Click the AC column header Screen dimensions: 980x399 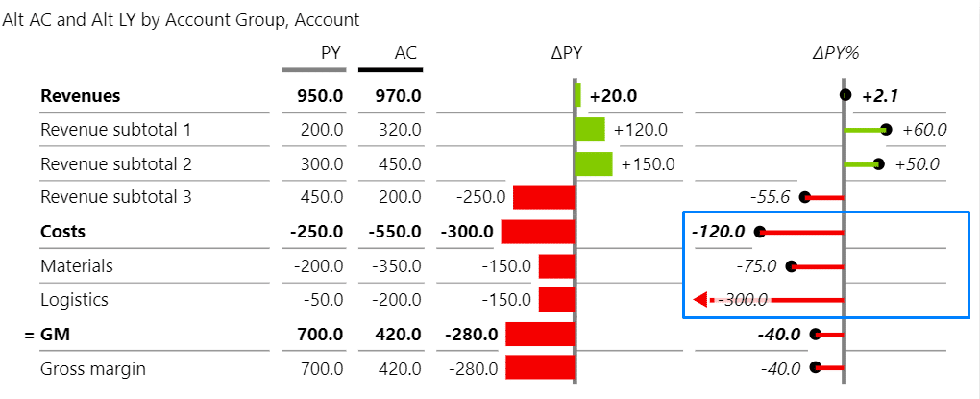(405, 53)
